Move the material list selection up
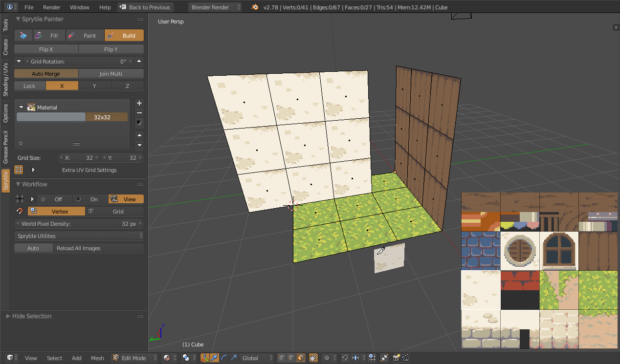This screenshot has width=620, height=364. click(x=139, y=135)
